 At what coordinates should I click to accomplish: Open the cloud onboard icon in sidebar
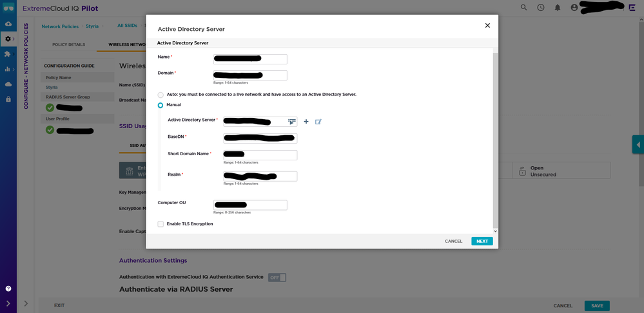pyautogui.click(x=8, y=24)
